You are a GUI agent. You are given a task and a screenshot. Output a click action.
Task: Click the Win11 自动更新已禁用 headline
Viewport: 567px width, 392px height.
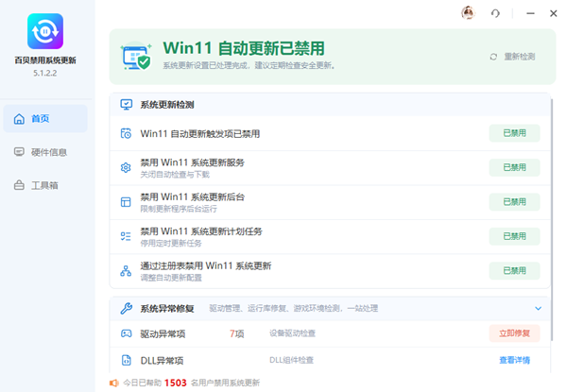pos(244,48)
